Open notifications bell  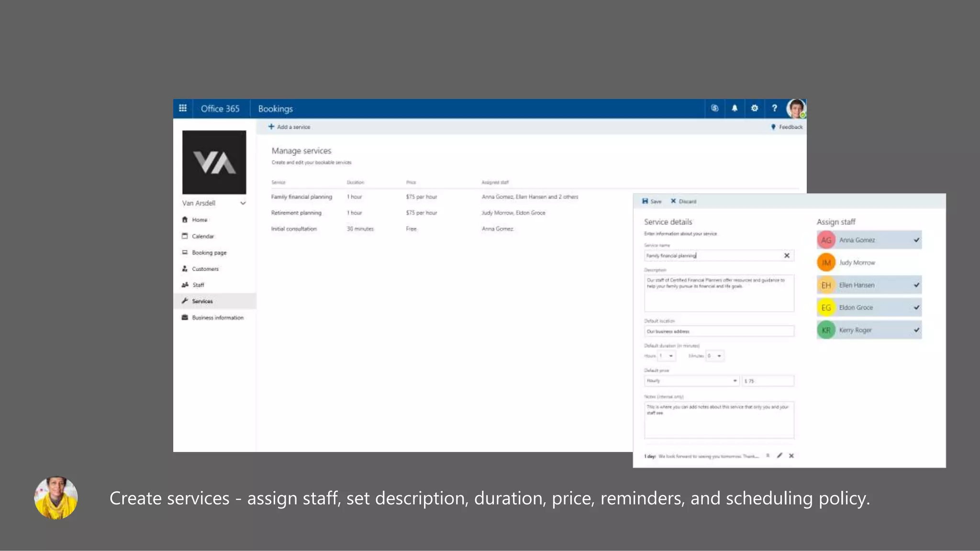735,109
